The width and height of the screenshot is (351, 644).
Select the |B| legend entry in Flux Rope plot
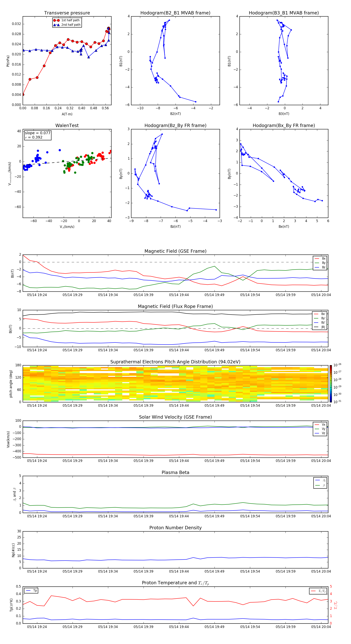point(320,327)
